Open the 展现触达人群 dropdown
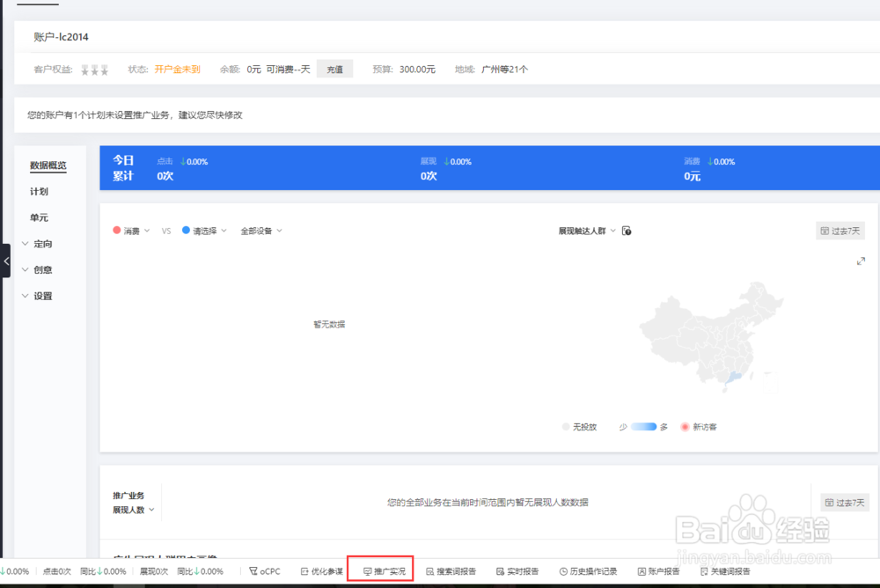Viewport: 880px width, 588px height. tap(587, 231)
